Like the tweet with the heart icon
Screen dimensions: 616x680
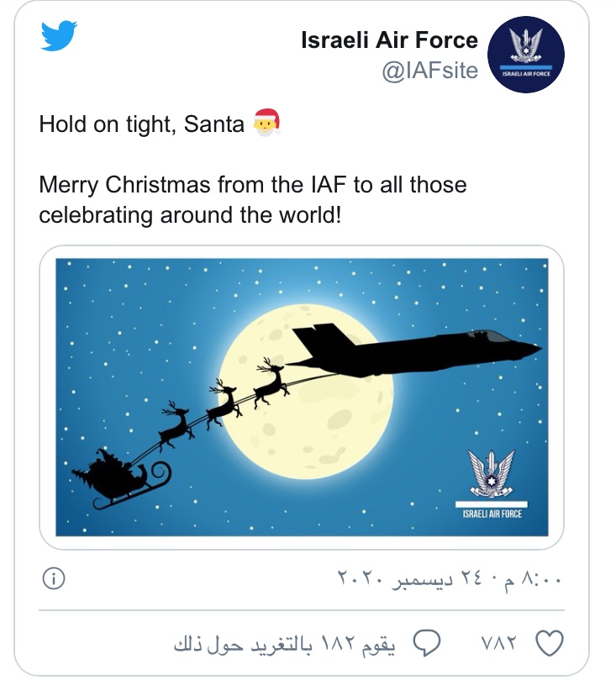[x=549, y=644]
